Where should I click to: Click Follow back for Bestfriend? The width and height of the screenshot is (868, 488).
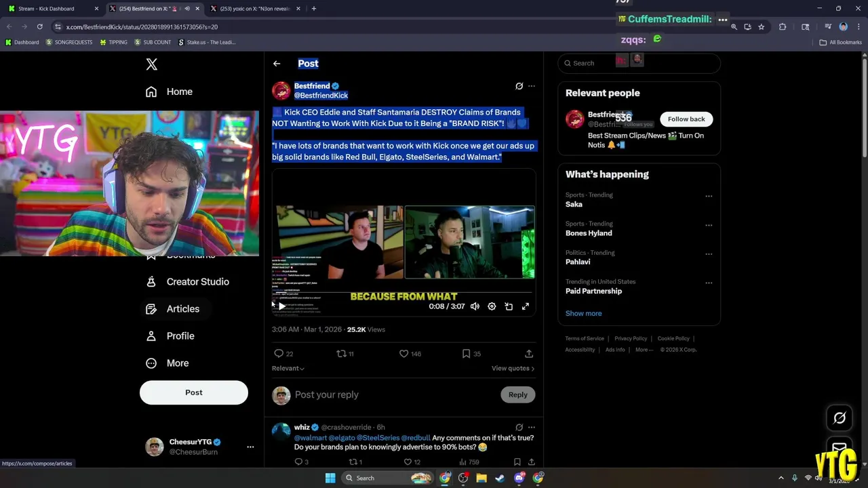coord(686,119)
